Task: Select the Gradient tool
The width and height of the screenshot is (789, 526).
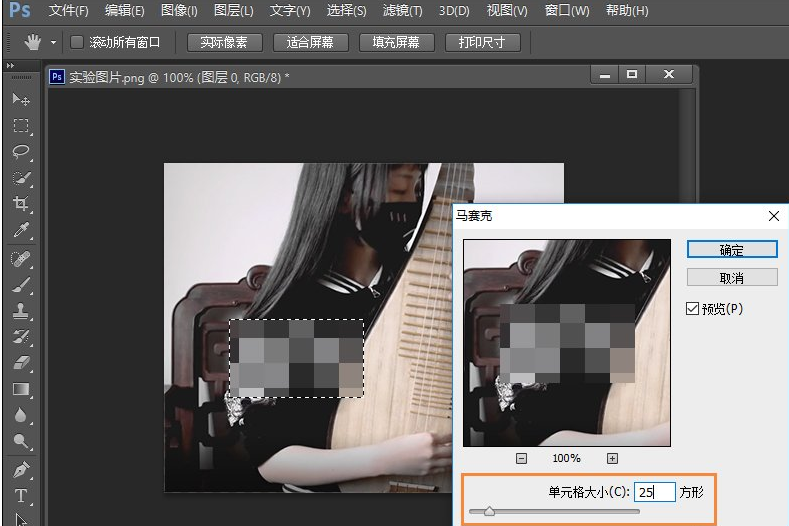Action: (x=21, y=389)
